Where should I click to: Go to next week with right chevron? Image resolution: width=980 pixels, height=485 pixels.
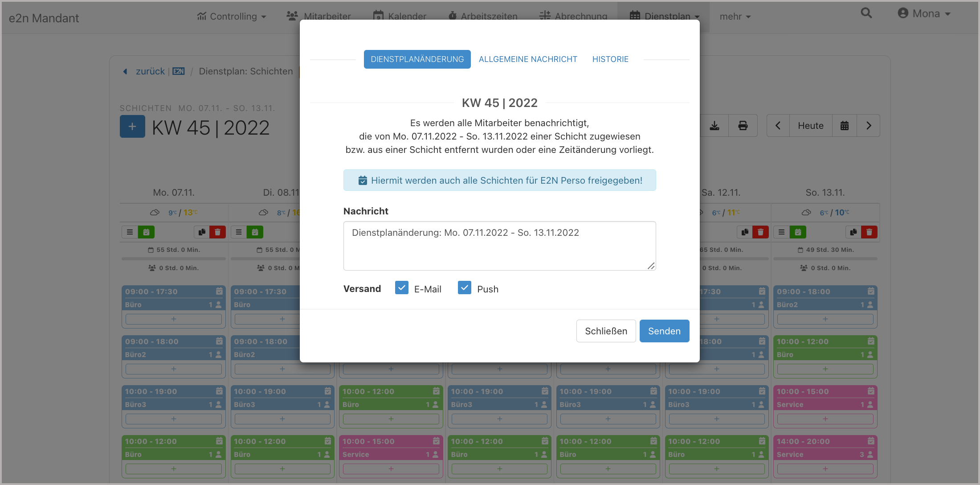(x=868, y=126)
